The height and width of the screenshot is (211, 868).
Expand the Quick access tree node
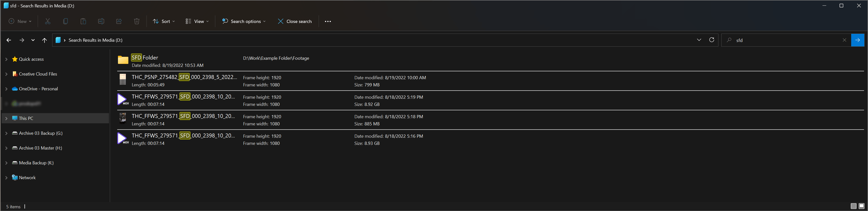[x=6, y=59]
